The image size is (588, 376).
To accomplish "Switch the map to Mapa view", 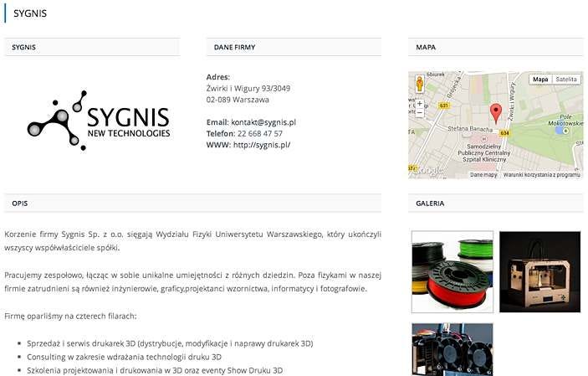I will click(540, 80).
